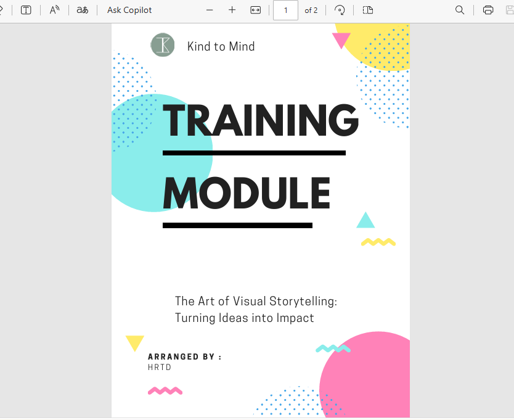The image size is (514, 420).
Task: Select the "of 2" page count text
Action: tap(311, 10)
